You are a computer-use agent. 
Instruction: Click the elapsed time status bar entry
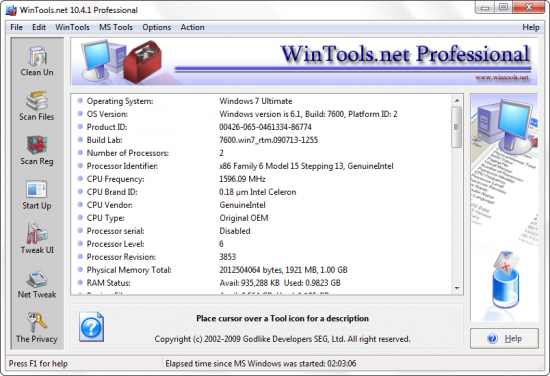coord(261,363)
